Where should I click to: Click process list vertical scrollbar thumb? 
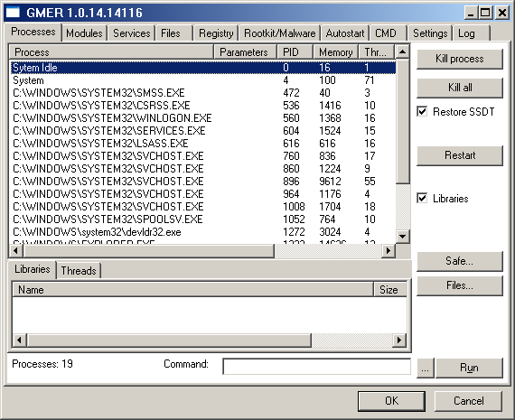[403, 121]
